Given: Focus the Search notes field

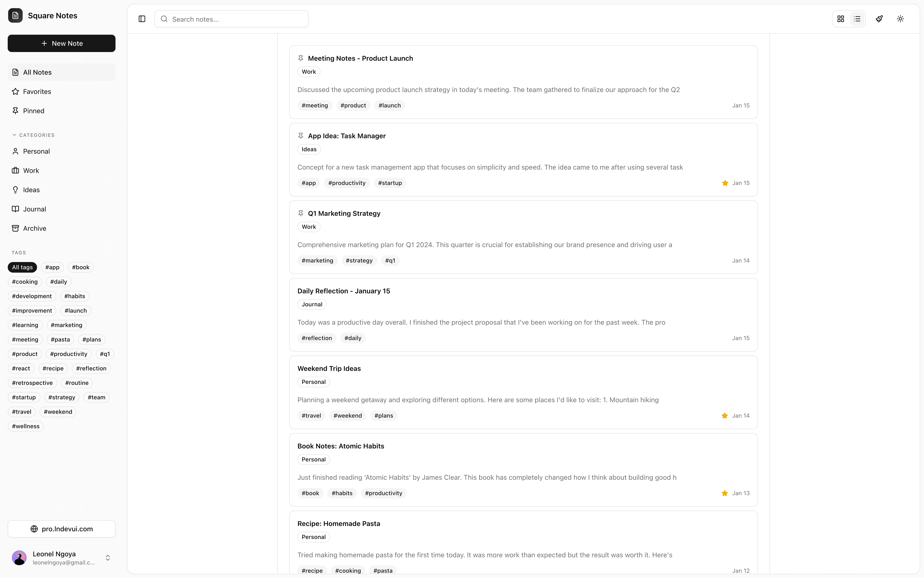Looking at the screenshot, I should 231,19.
